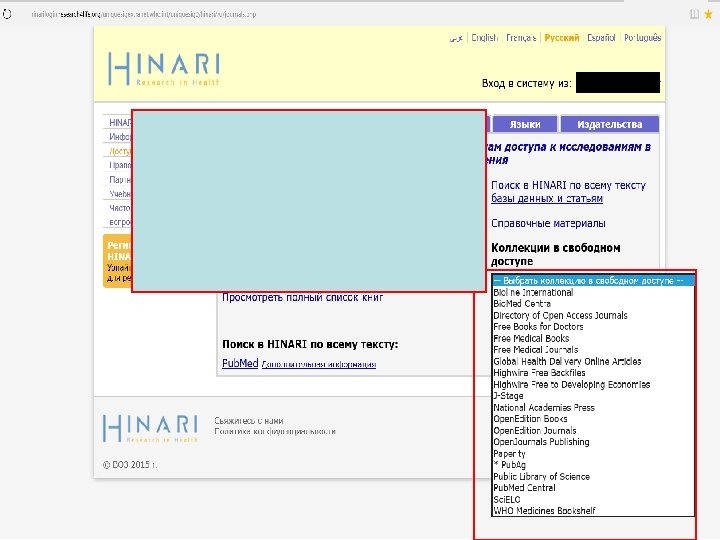
Task: Select OpenEdition Books
Action: 593,419
